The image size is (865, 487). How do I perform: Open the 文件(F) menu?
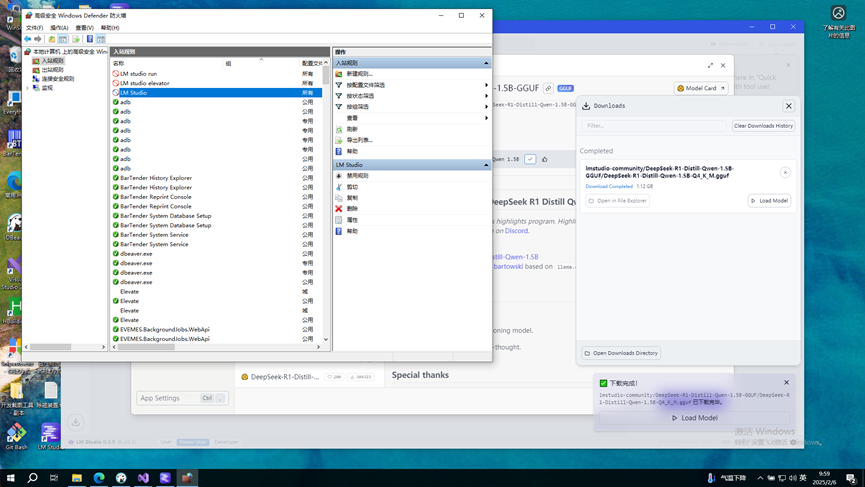click(34, 28)
